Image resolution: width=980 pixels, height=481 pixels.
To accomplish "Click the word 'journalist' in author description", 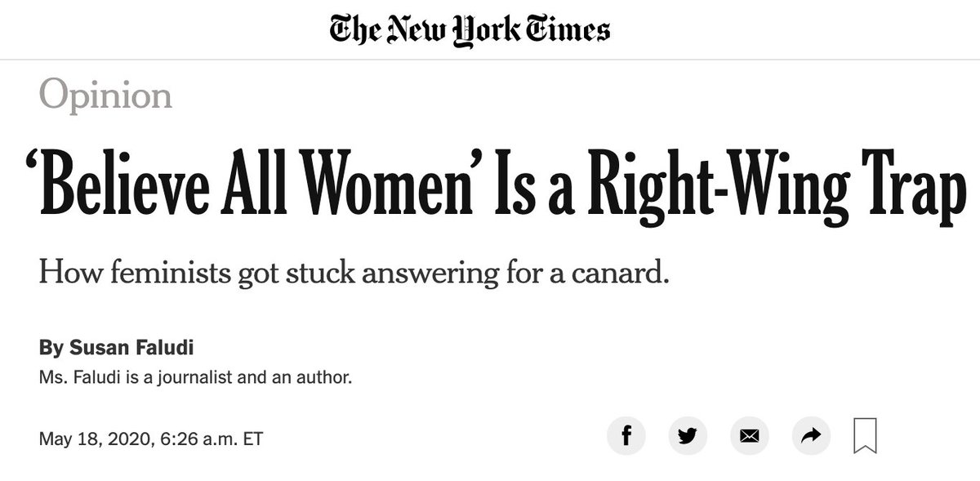I will point(212,380).
